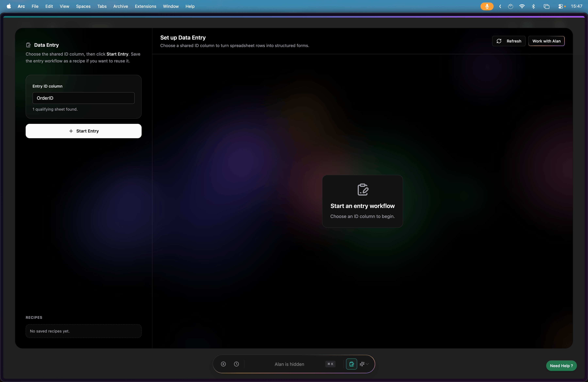Click the Need Help ? button
This screenshot has height=382, width=588.
tap(561, 366)
